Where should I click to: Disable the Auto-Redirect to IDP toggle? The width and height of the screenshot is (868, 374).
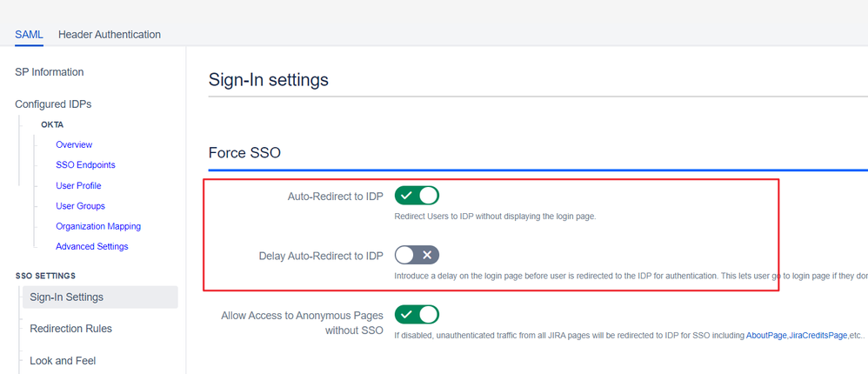click(417, 196)
